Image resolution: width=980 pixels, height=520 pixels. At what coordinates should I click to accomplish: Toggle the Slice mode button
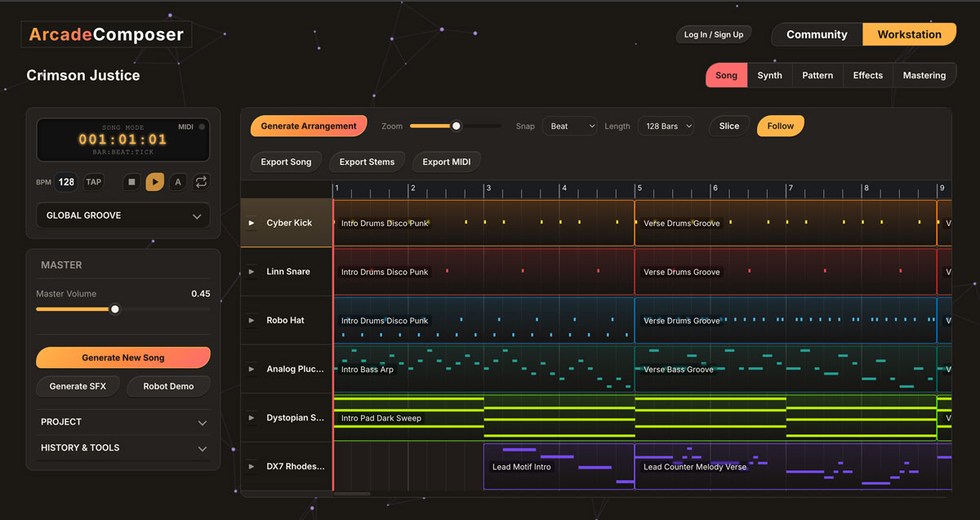point(729,127)
